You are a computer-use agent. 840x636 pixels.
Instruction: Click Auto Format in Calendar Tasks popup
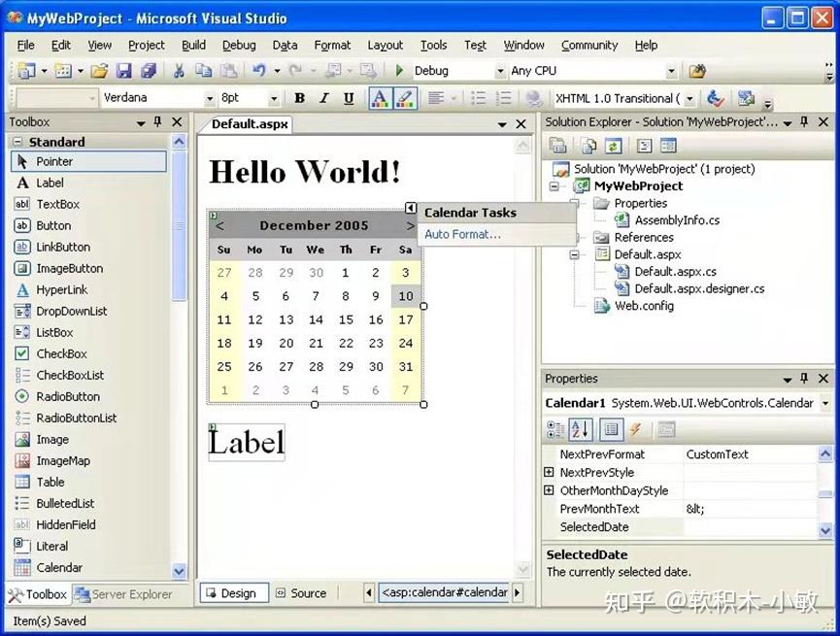[462, 234]
